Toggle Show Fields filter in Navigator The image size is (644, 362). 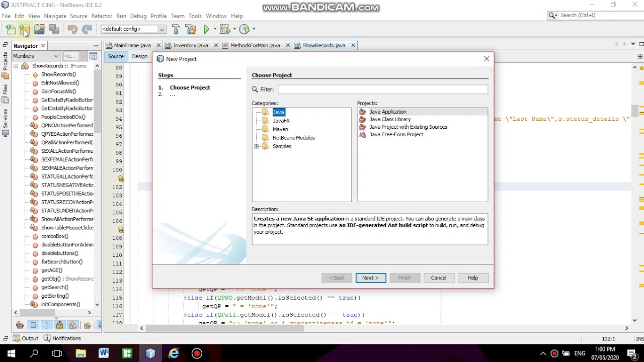(33, 325)
